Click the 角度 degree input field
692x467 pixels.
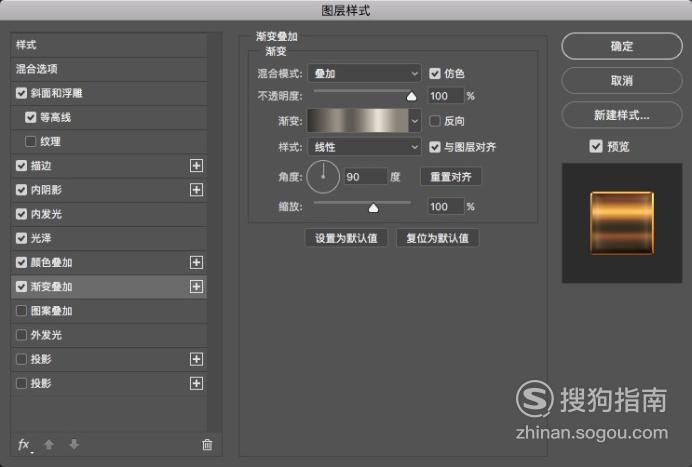365,177
